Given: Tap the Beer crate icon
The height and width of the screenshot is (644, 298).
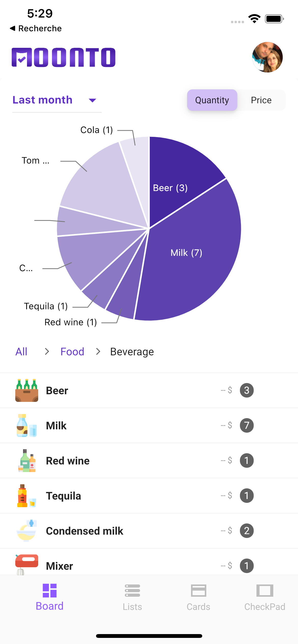Looking at the screenshot, I should [27, 390].
